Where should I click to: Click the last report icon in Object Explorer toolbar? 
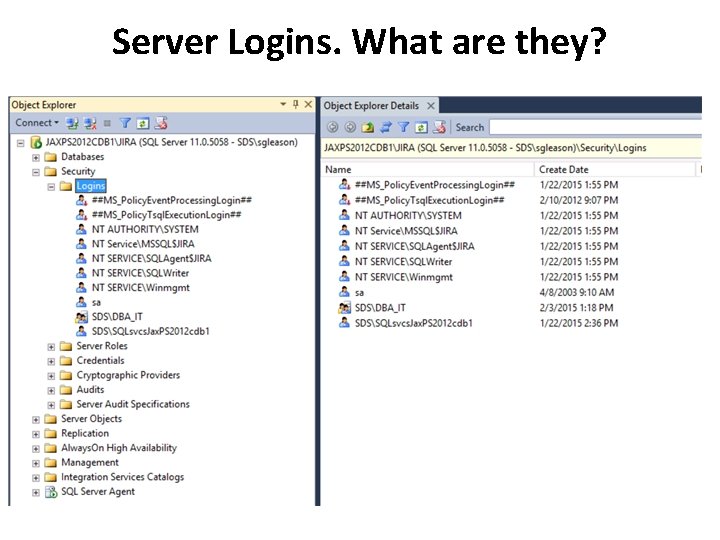pos(161,123)
